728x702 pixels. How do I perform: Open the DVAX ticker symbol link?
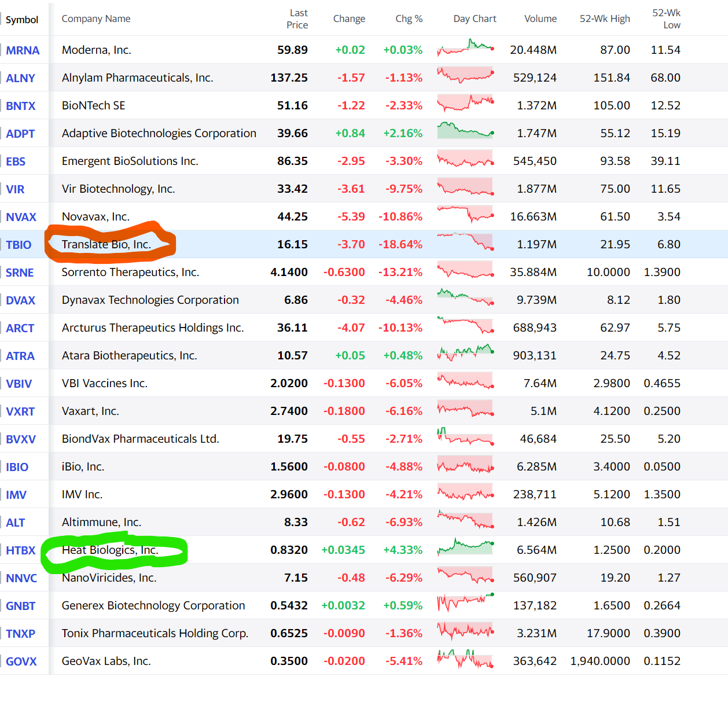[x=21, y=300]
